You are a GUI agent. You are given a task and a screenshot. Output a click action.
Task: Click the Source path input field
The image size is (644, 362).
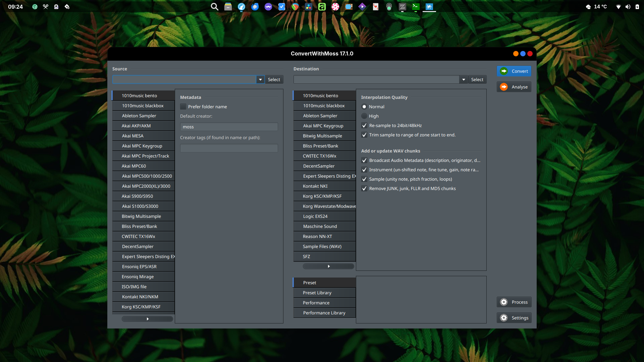(184, 79)
